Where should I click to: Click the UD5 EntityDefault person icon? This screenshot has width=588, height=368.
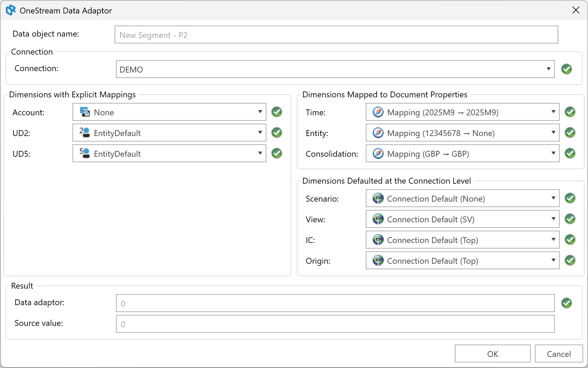(85, 153)
